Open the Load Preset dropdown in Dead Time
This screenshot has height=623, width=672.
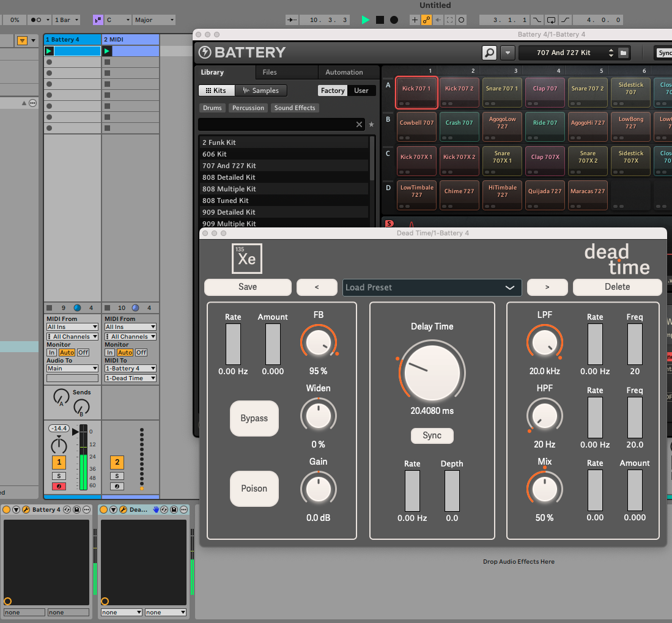(432, 287)
